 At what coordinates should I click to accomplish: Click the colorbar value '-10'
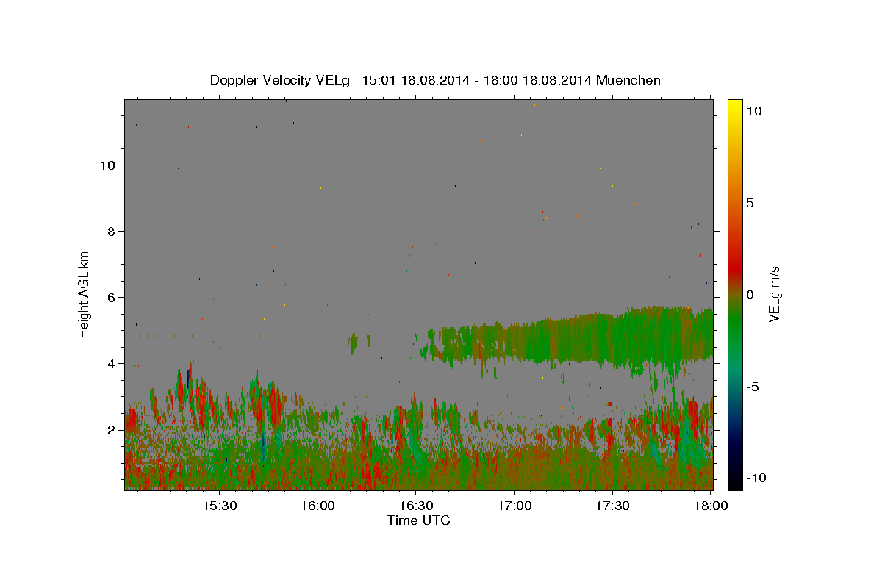[x=756, y=478]
